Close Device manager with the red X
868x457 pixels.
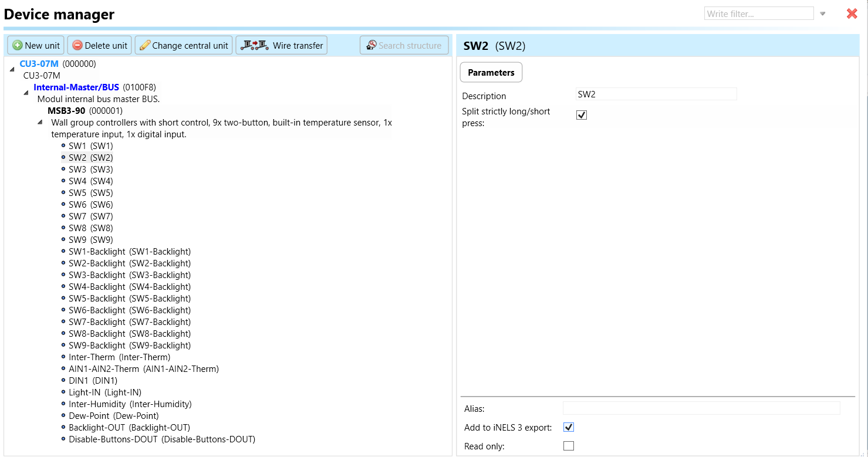tap(852, 13)
